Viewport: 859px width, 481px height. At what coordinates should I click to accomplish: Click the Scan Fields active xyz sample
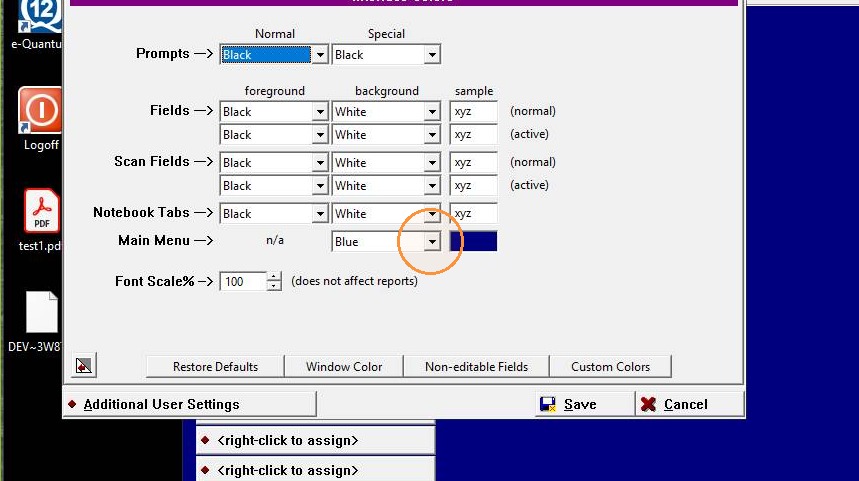tap(473, 186)
